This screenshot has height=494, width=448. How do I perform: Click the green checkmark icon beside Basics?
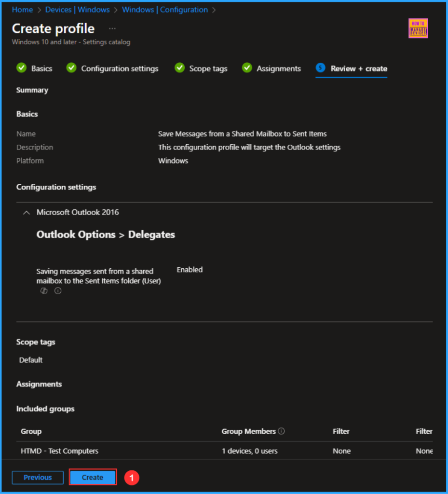point(21,68)
